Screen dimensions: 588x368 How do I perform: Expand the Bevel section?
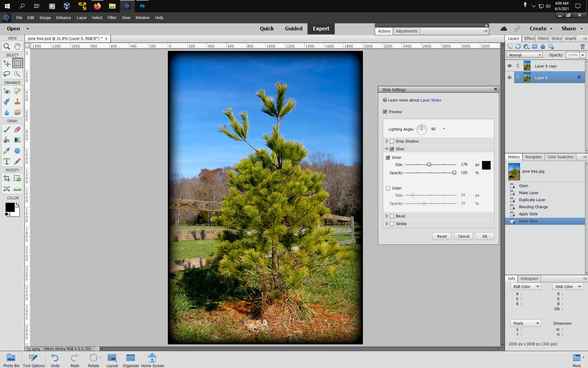pyautogui.click(x=387, y=216)
